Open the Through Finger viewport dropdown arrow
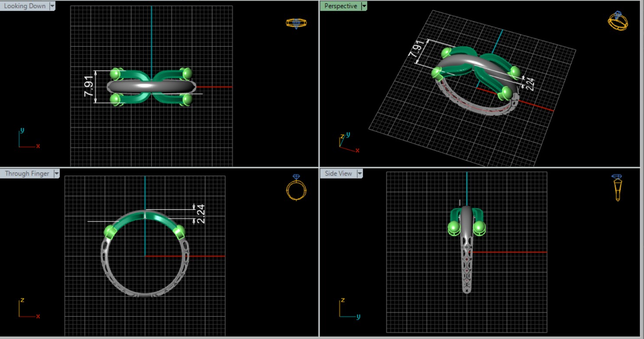Viewport: 644px width, 339px height. 56,173
